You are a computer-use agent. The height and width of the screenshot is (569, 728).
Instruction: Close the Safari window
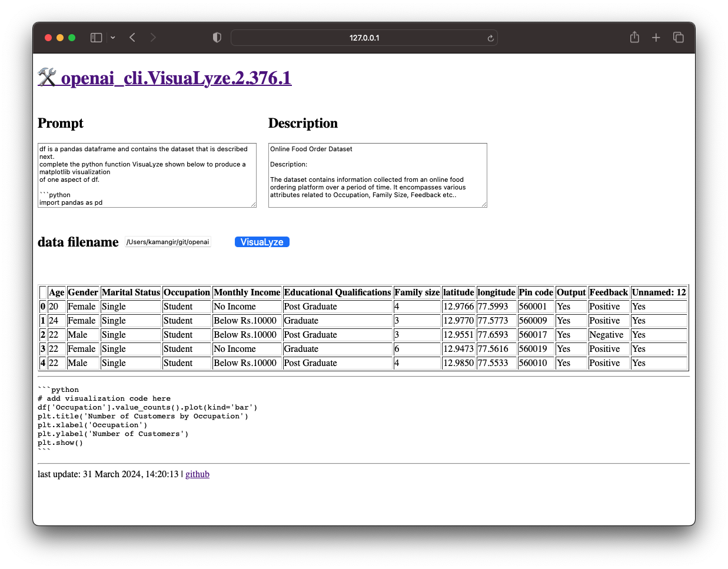tap(48, 38)
